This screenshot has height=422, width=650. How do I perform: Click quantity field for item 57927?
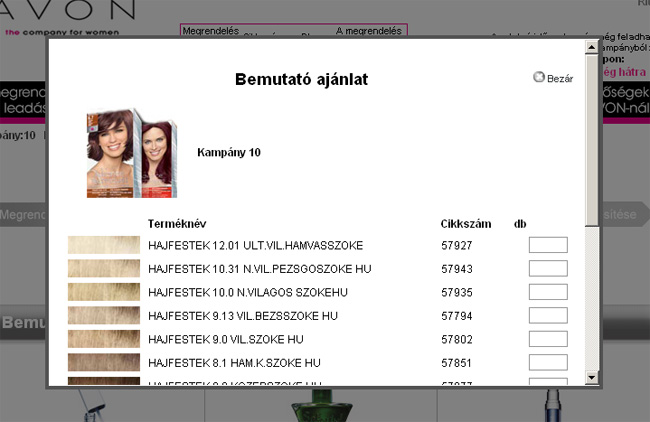(548, 245)
